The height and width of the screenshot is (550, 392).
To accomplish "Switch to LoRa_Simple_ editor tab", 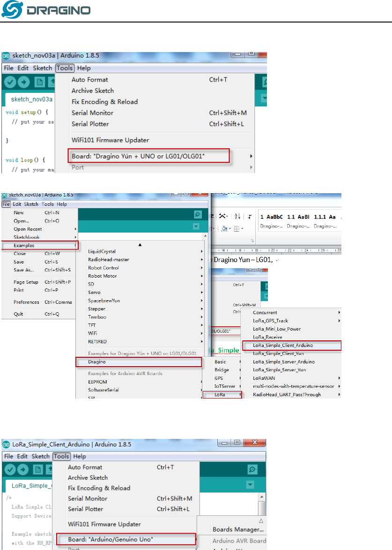I will [x=29, y=486].
